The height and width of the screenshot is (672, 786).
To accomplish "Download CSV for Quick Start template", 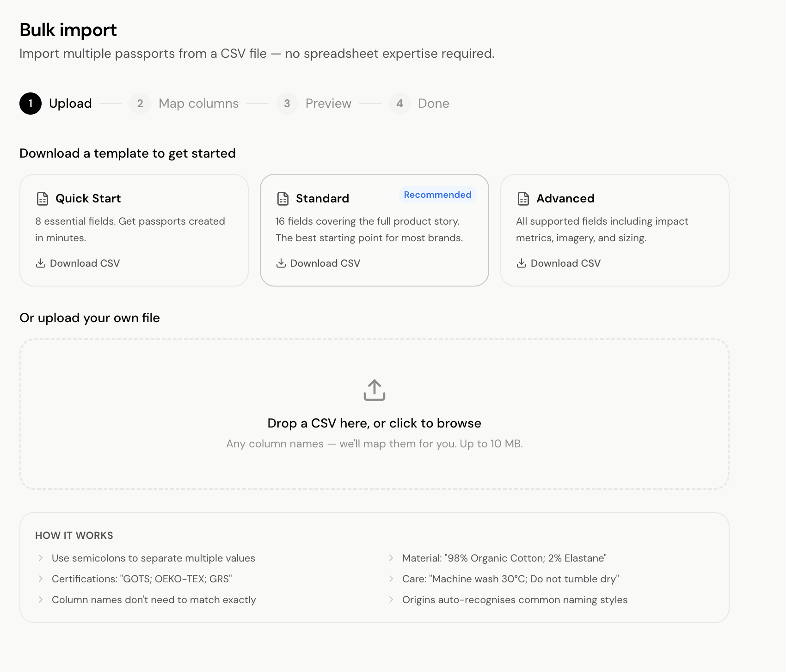I will [x=78, y=263].
